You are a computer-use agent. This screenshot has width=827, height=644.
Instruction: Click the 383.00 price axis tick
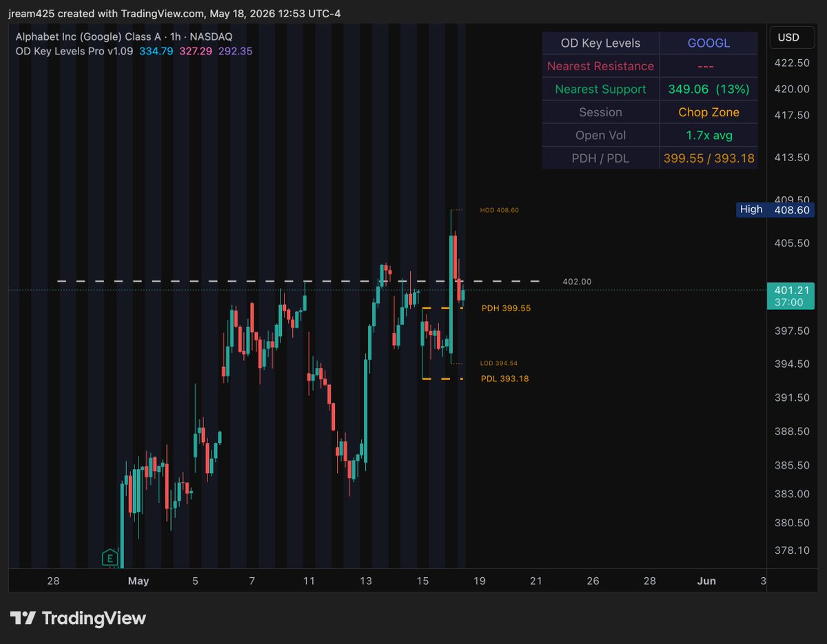[x=793, y=494]
